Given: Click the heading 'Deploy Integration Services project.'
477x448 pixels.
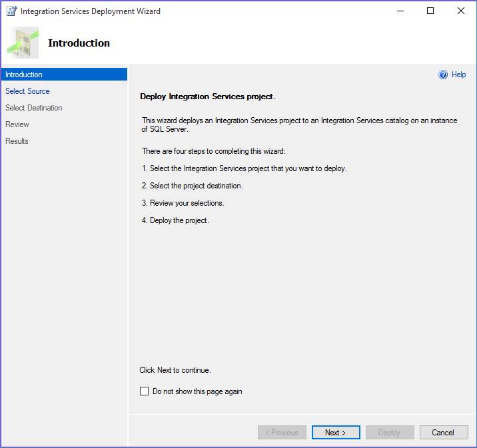Looking at the screenshot, I should click(x=208, y=97).
